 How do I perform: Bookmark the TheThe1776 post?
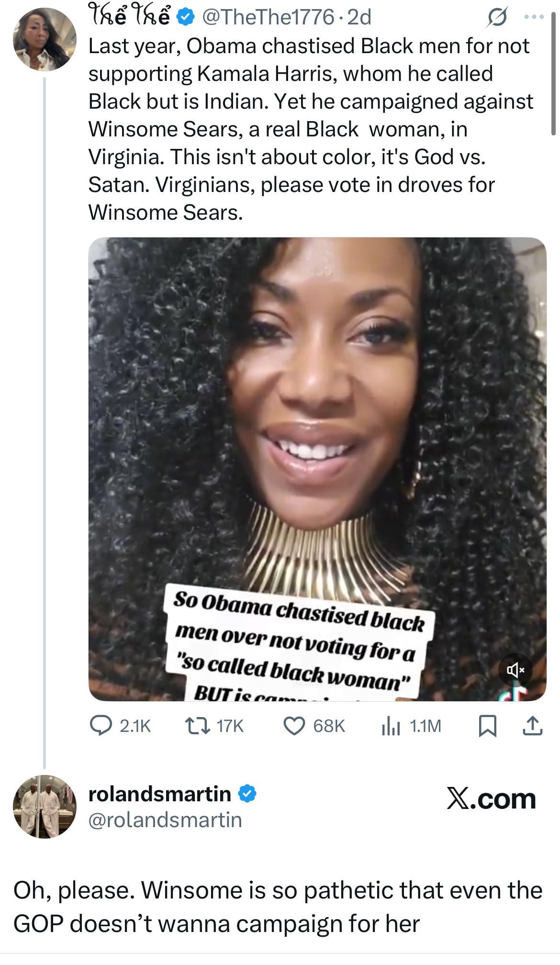[x=487, y=727]
